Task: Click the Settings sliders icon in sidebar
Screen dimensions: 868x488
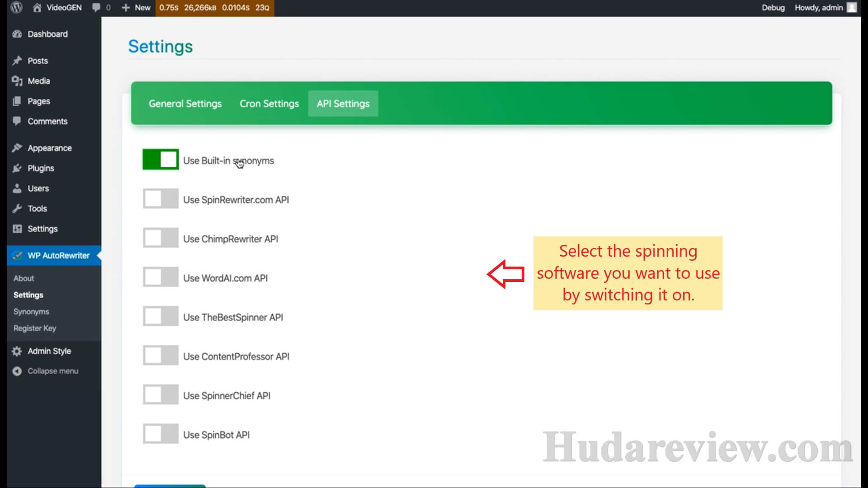Action: click(17, 229)
